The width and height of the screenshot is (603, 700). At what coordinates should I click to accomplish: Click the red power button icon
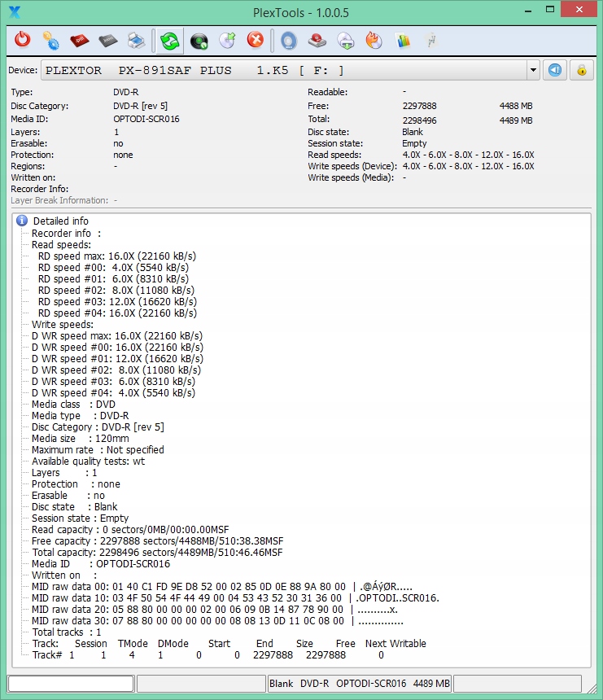click(x=23, y=40)
